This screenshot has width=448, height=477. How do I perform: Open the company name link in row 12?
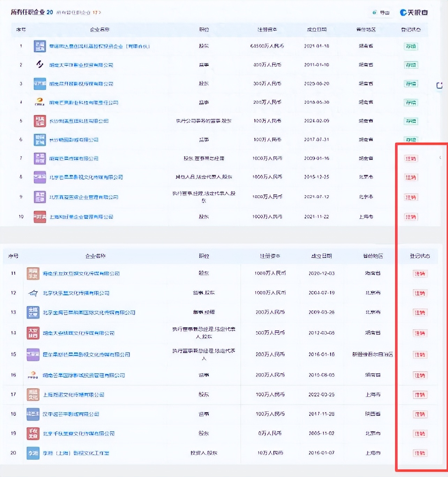pyautogui.click(x=76, y=293)
